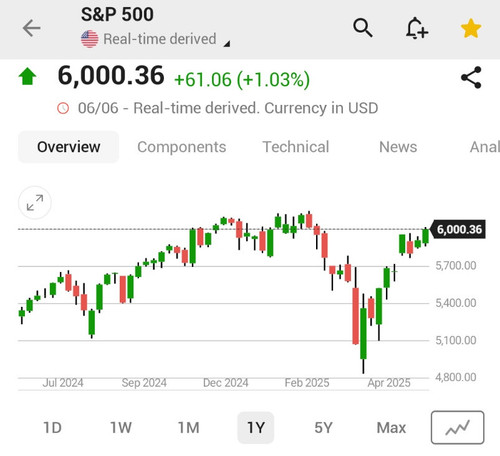Toggle the yellow favorite star
Screen dimensions: 500x456
471,28
